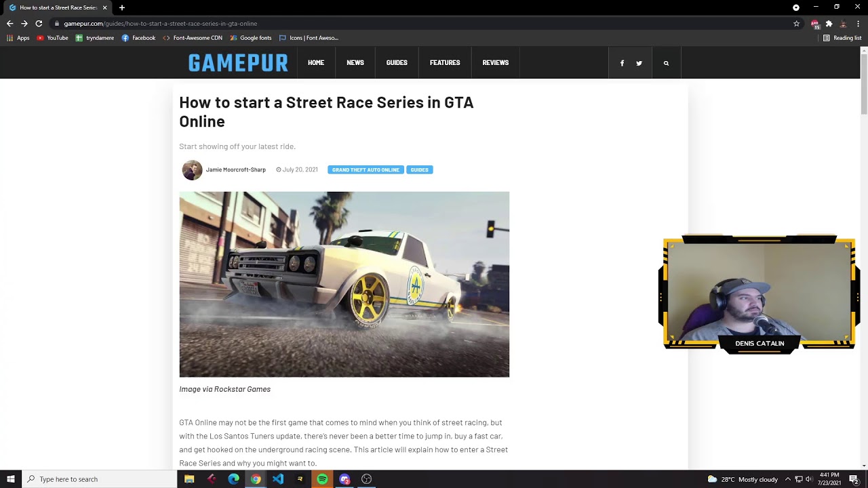The image size is (868, 488).
Task: Open Microsoft Edge from the taskbar
Action: pyautogui.click(x=233, y=479)
